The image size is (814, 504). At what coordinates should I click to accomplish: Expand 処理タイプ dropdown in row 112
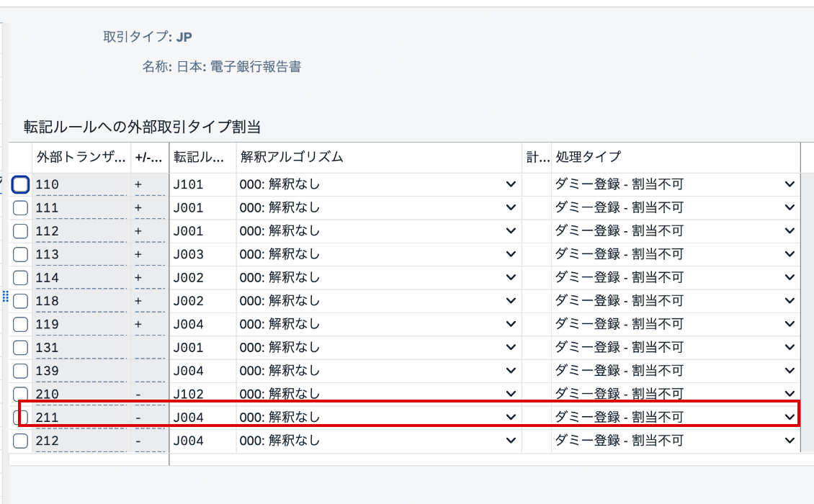[x=790, y=231]
